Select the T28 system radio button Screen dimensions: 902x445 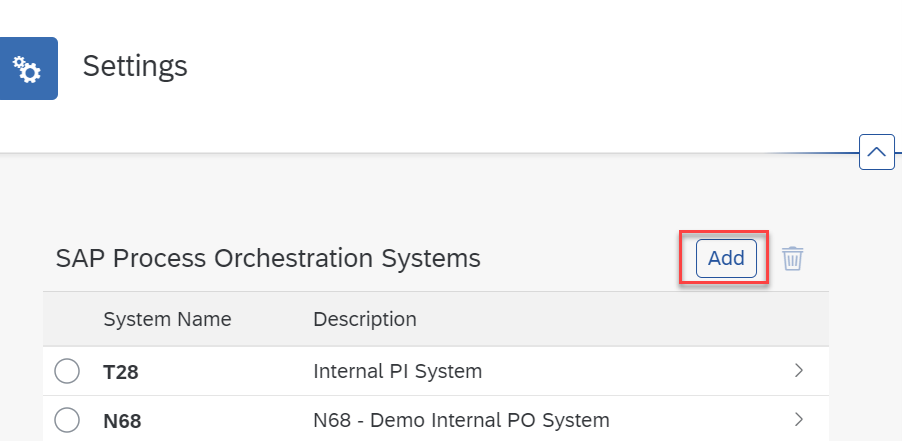[67, 371]
